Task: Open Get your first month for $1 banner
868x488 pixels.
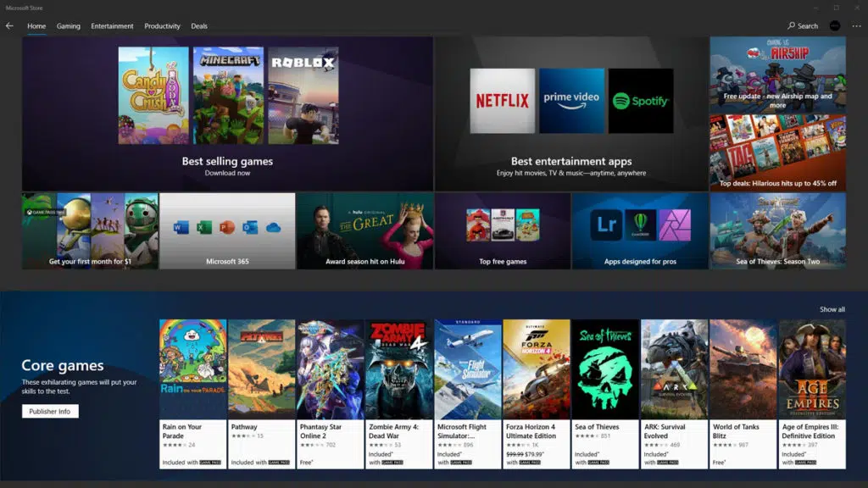Action: pyautogui.click(x=90, y=230)
